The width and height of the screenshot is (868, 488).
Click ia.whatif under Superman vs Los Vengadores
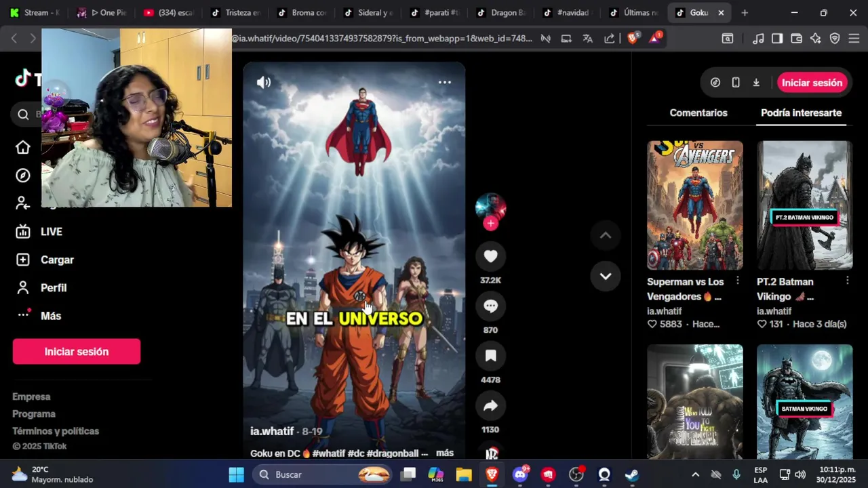(x=665, y=311)
